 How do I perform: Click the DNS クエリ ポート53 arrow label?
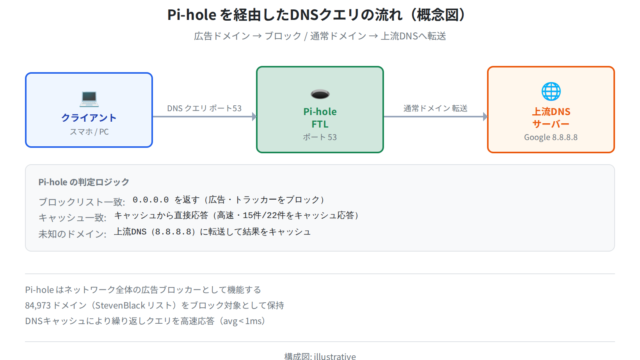tap(204, 108)
